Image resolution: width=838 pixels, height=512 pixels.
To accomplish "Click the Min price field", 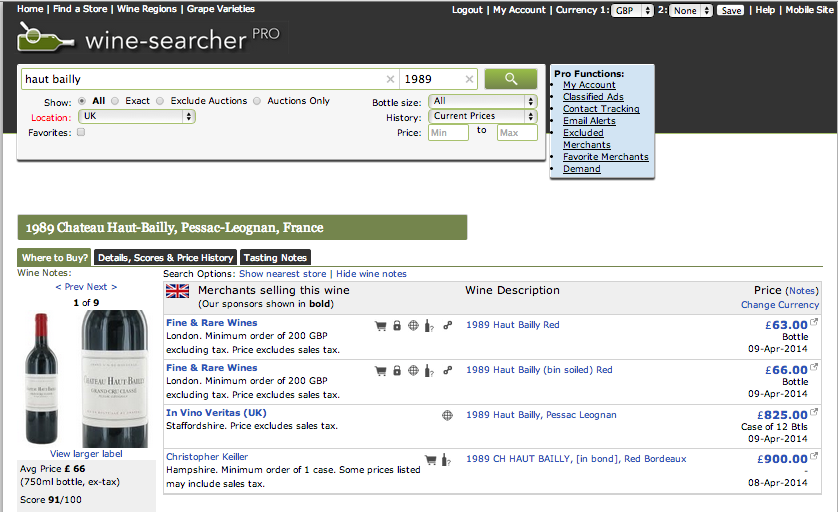I will click(448, 133).
